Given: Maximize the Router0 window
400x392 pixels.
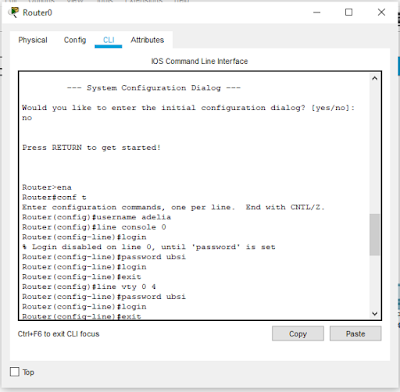Looking at the screenshot, I should coord(349,12).
